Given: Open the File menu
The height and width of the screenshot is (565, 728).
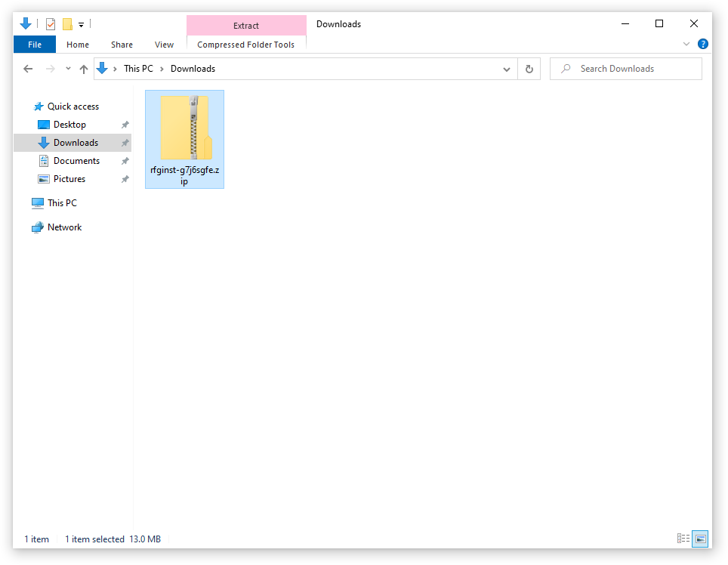Looking at the screenshot, I should click(35, 45).
